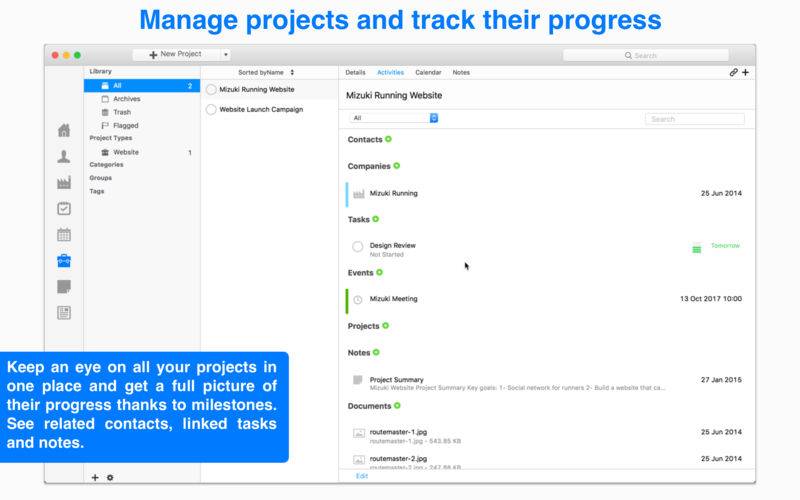
Task: Open the New Project dropdown arrow
Action: [226, 55]
